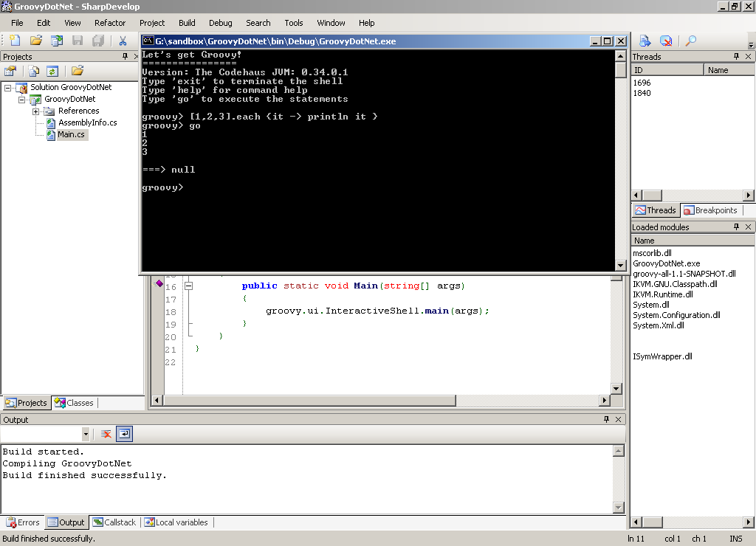The image size is (756, 546).
Task: Click the Show all files icon in Projects panel
Action: 34,72
